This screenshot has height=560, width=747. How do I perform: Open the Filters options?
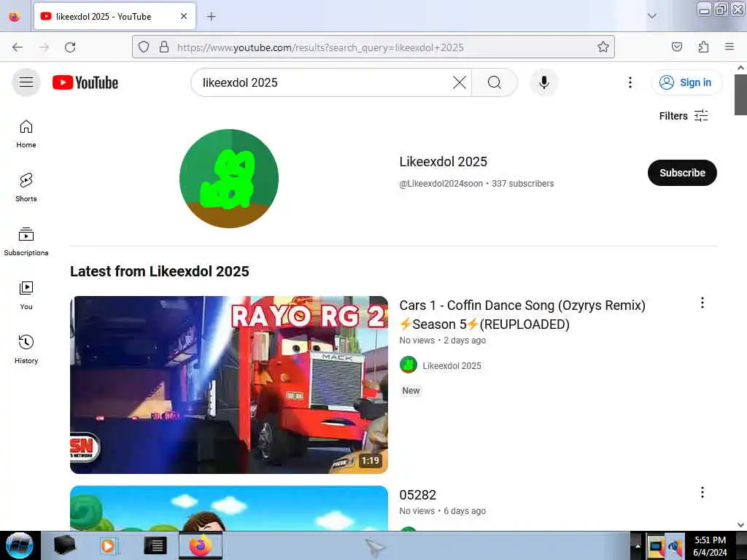click(x=684, y=116)
